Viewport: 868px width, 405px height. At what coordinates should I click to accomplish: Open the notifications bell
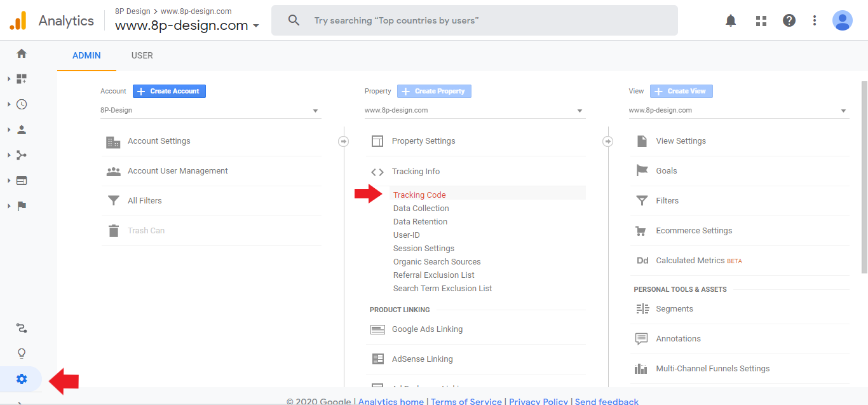731,20
